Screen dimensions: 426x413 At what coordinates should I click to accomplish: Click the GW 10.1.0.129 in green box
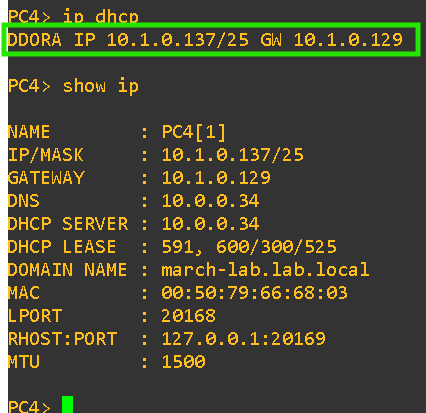[332, 40]
